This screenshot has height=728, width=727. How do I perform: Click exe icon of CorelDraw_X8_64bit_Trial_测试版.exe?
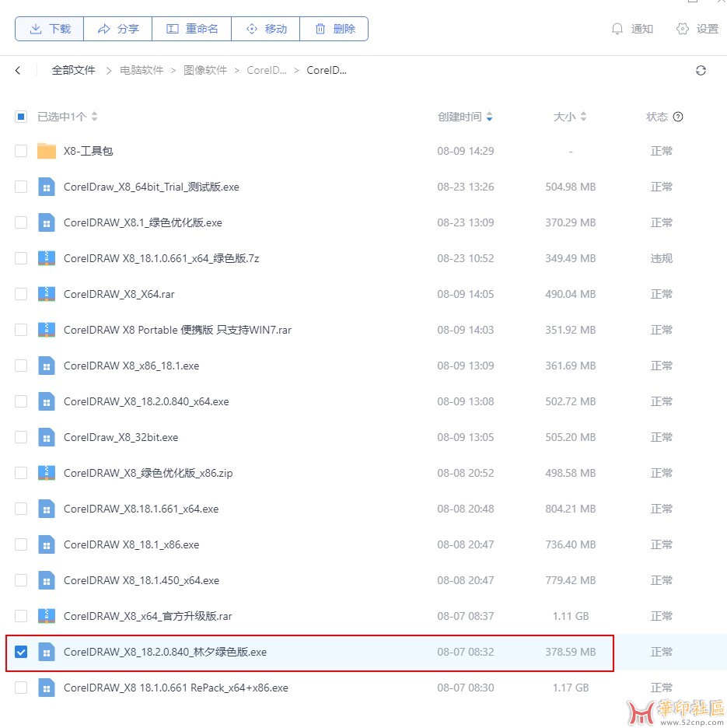pyautogui.click(x=47, y=187)
